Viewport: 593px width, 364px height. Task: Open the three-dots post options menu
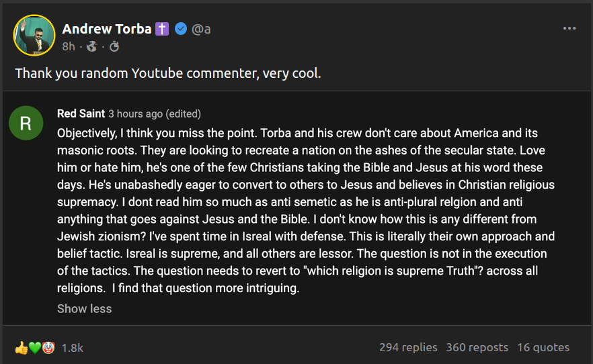coord(569,28)
